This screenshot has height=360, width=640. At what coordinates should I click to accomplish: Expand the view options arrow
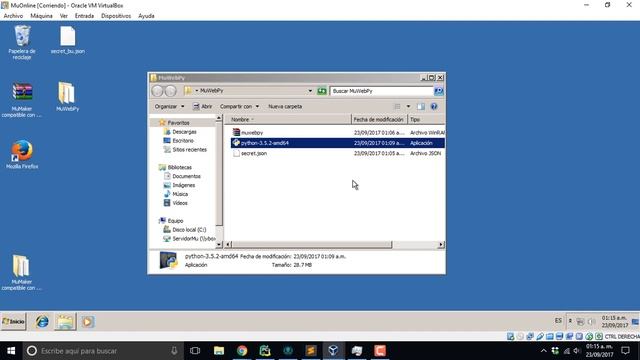point(408,107)
